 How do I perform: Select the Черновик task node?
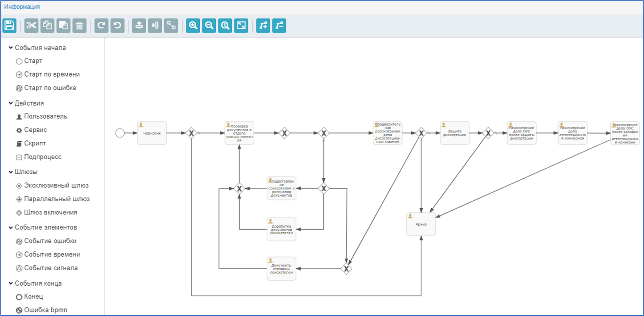(152, 133)
